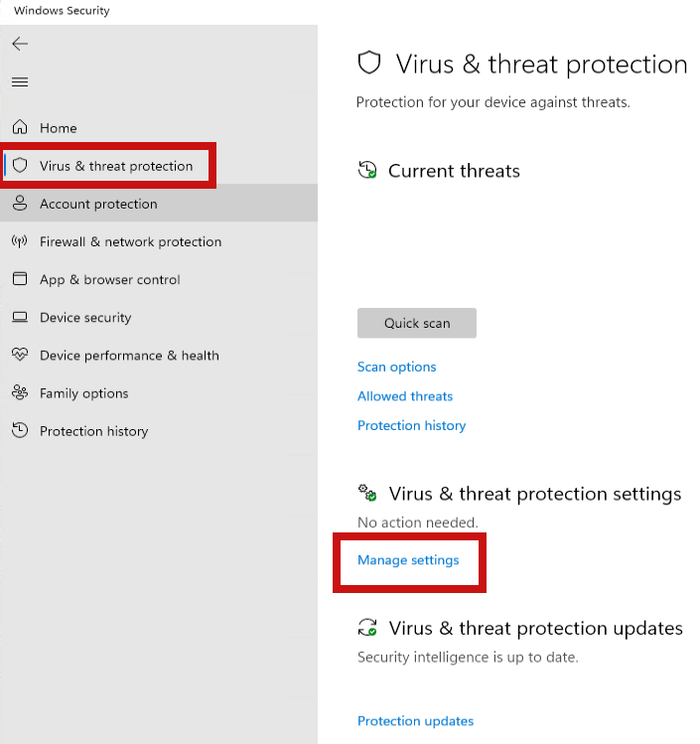Click the App & browser control window icon

[20, 278]
